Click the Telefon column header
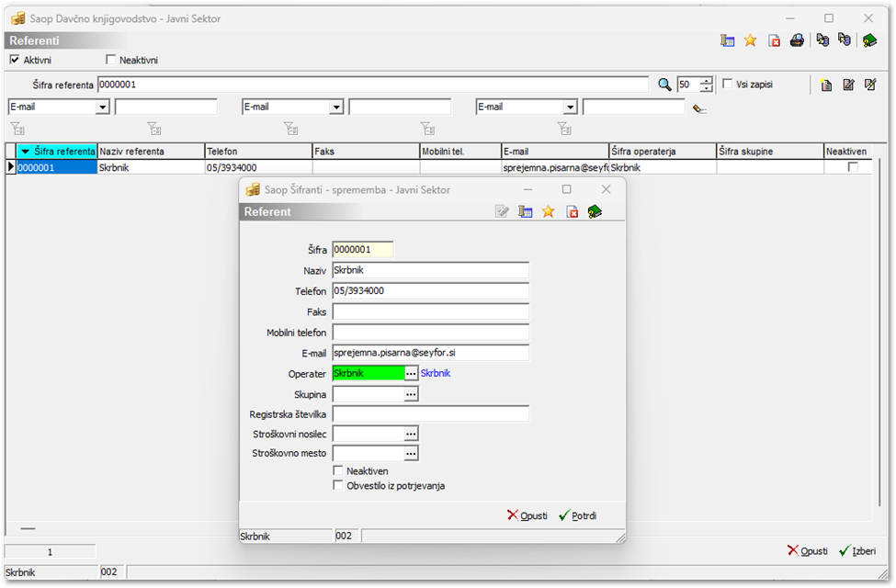This screenshot has height=588, width=896. pyautogui.click(x=257, y=151)
